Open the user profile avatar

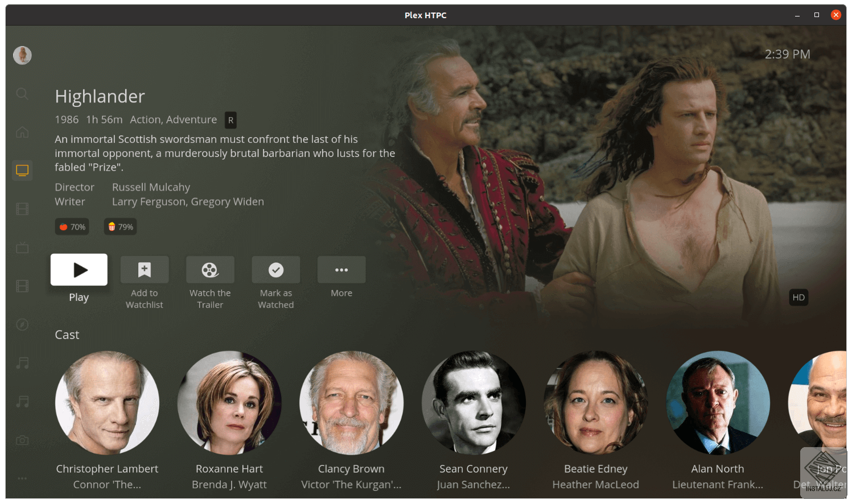coord(22,55)
